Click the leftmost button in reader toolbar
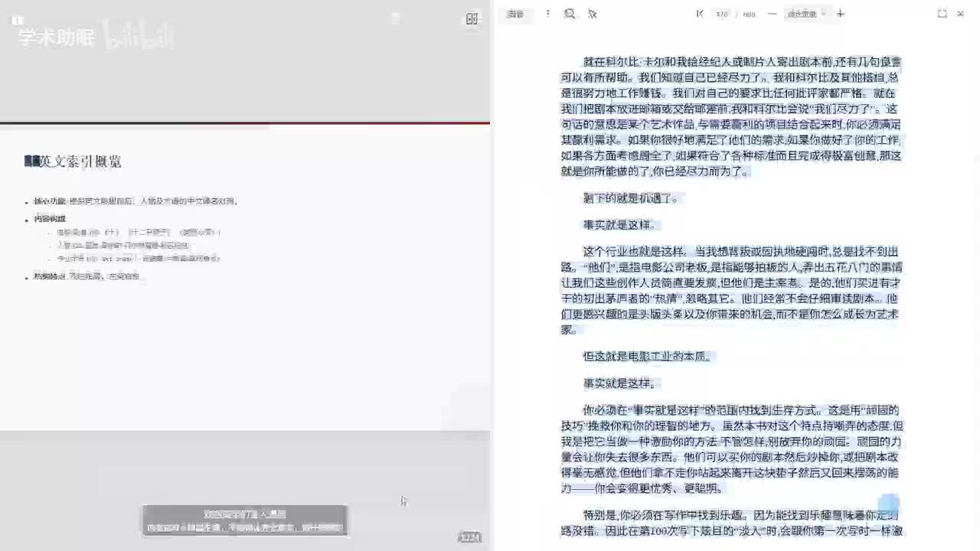980x551 pixels. pyautogui.click(x=515, y=14)
